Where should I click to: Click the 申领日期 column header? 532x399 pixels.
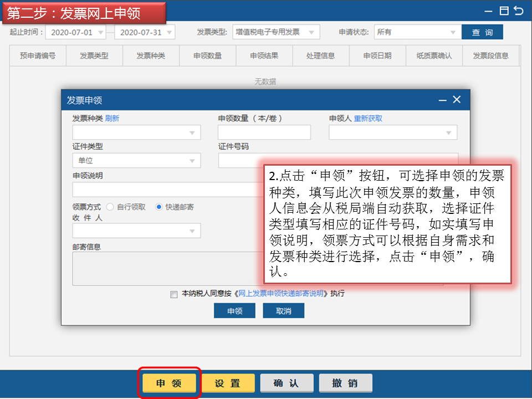(377, 55)
